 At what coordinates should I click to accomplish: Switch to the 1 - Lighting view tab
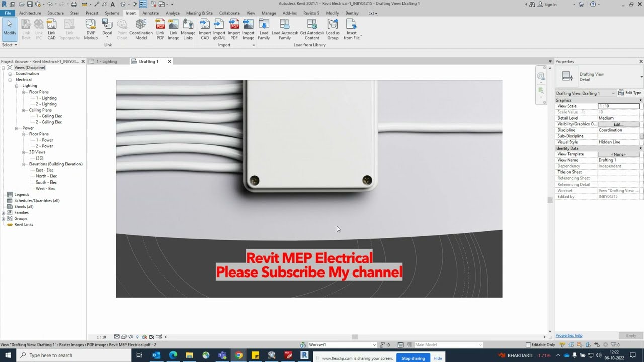[106, 61]
